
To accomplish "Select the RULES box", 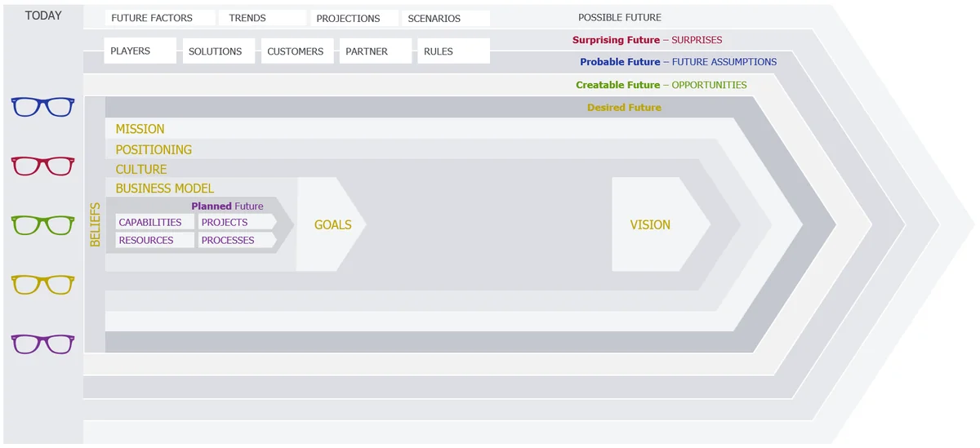I will pos(455,51).
